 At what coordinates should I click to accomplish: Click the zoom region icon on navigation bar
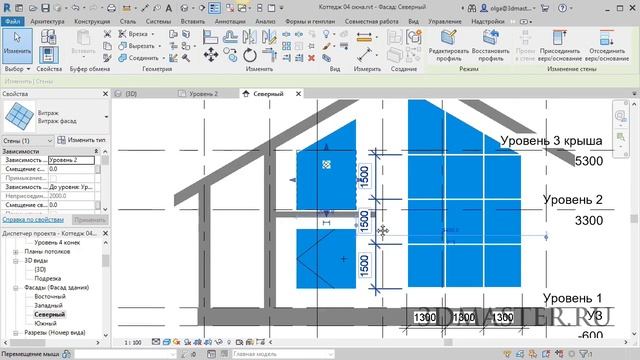620,136
